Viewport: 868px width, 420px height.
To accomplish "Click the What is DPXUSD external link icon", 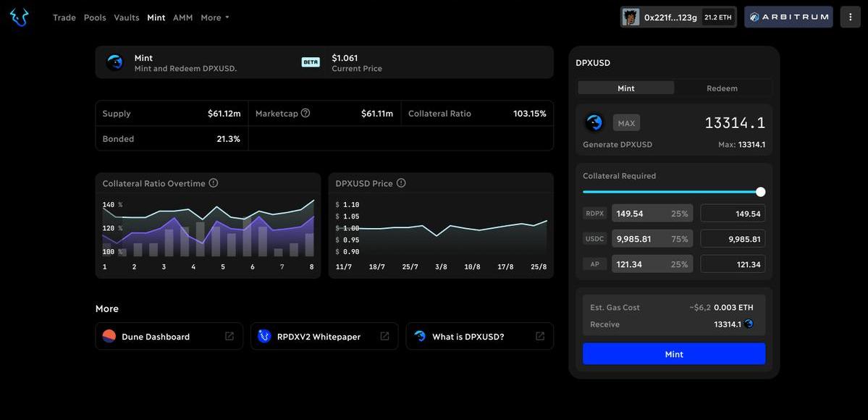I will tap(539, 336).
